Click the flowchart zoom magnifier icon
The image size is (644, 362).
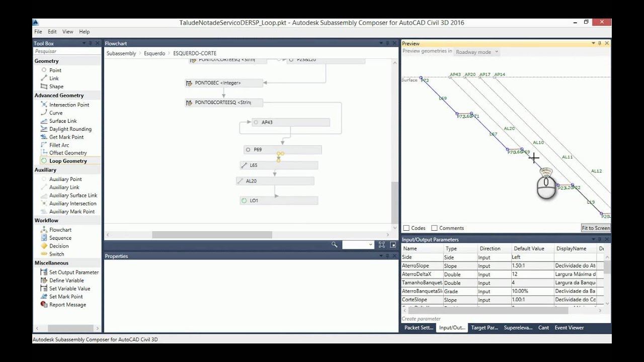pyautogui.click(x=334, y=245)
